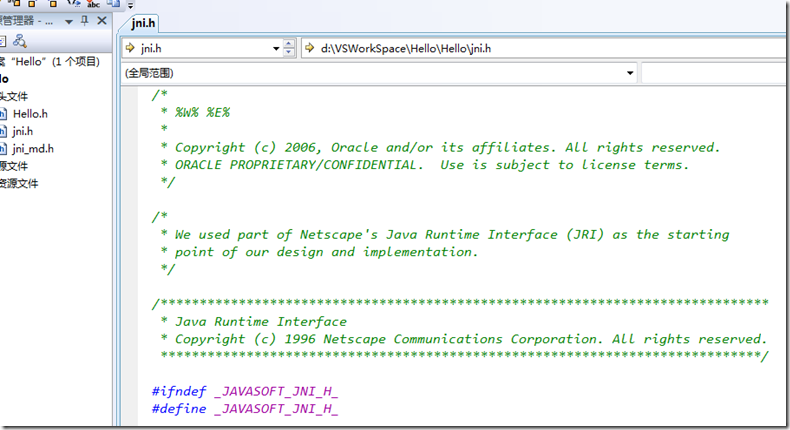Viewport: 790px width, 430px height.
Task: Select jni.h in the solution tree
Action: point(23,132)
